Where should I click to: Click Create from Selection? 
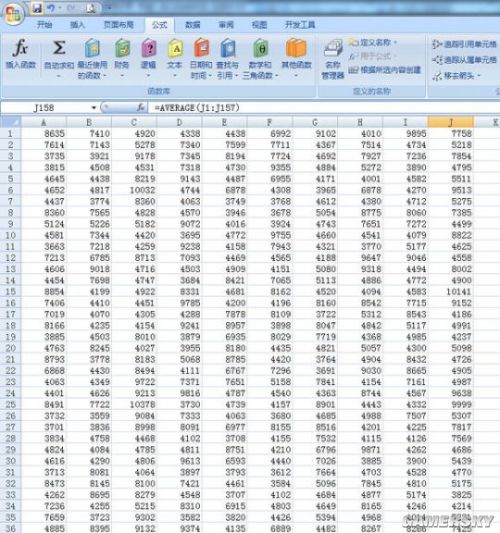tap(384, 70)
